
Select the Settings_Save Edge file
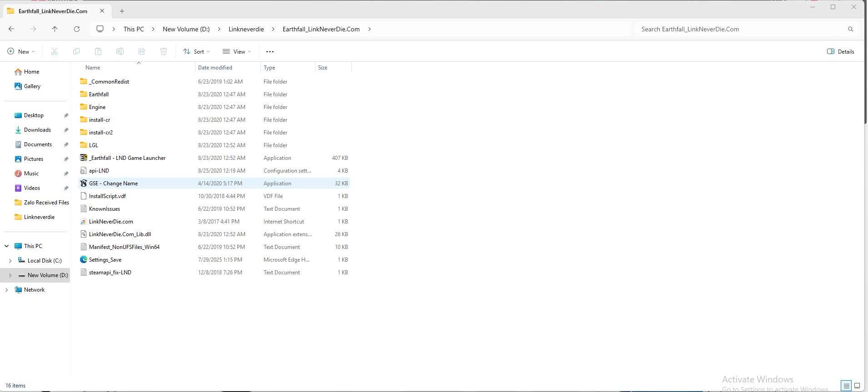point(105,260)
